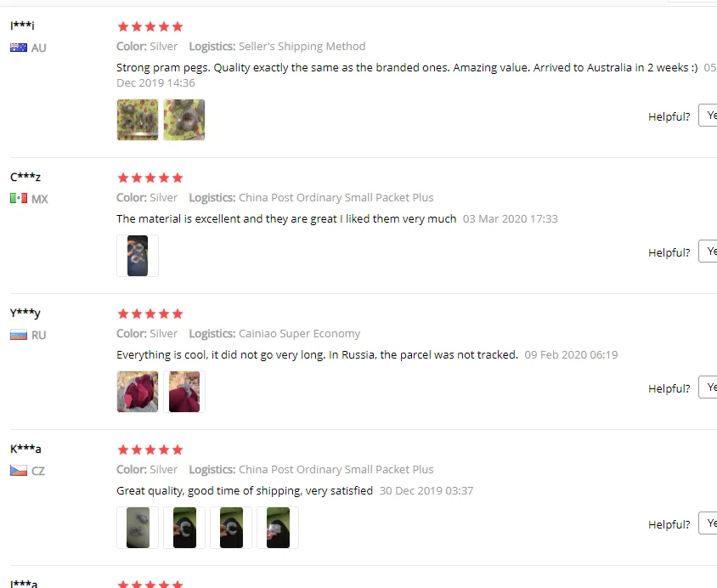Open second photo in Y***y's review

tap(184, 392)
